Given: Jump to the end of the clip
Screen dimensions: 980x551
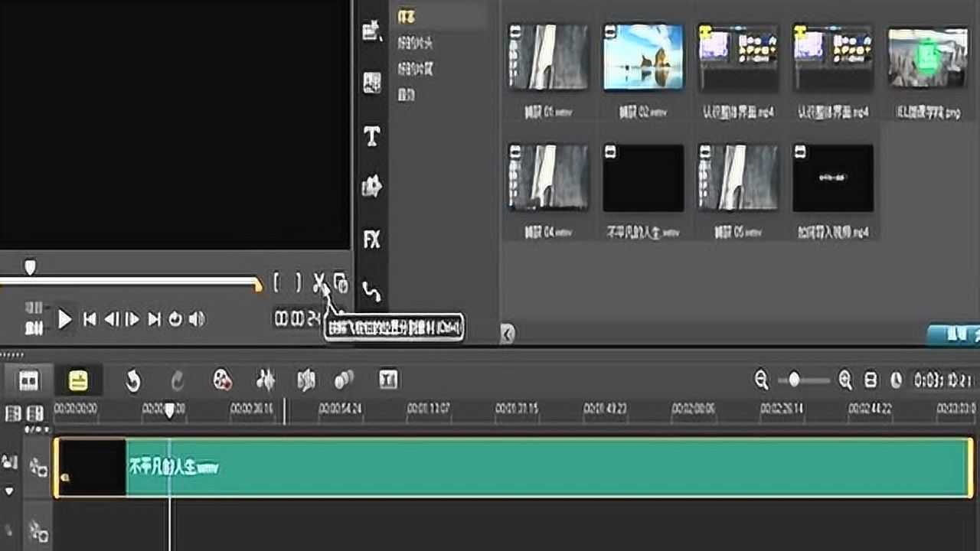Looking at the screenshot, I should point(154,319).
